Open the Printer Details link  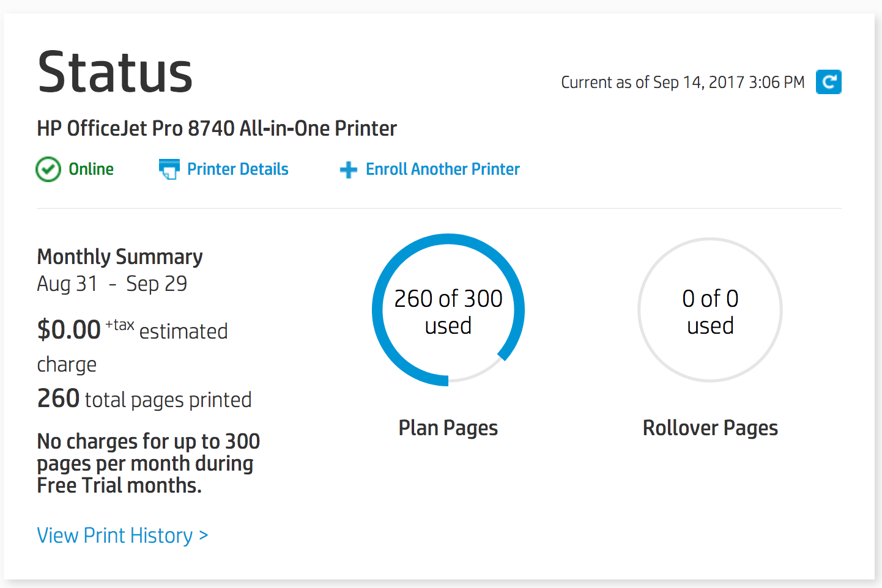click(x=237, y=169)
